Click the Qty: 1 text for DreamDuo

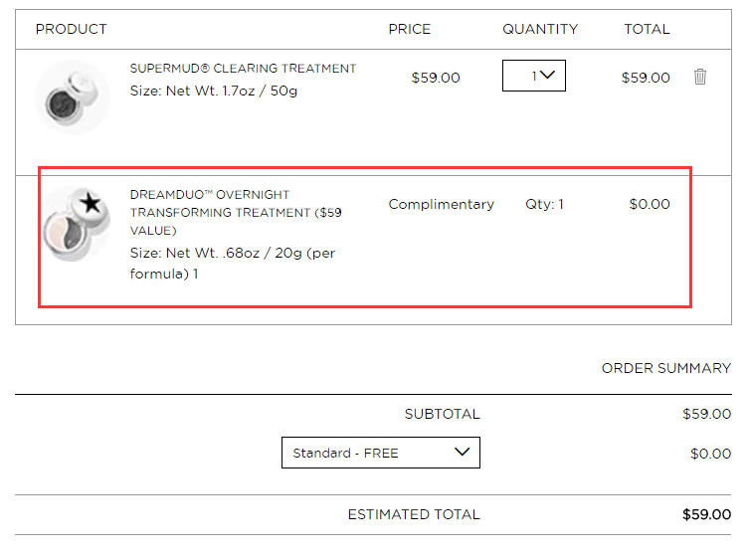click(544, 204)
